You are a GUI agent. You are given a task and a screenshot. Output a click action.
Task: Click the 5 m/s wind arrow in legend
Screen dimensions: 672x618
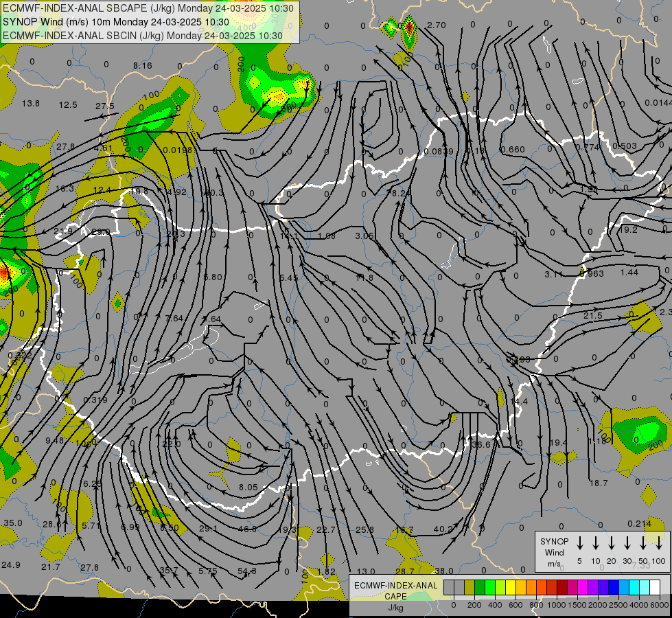580,542
